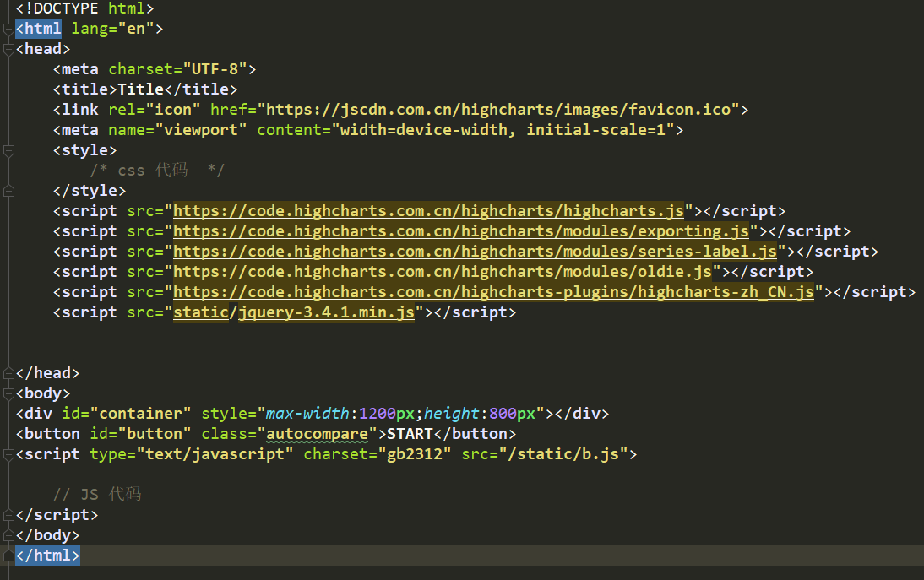Click fold marker beside closing script tag

click(x=8, y=515)
